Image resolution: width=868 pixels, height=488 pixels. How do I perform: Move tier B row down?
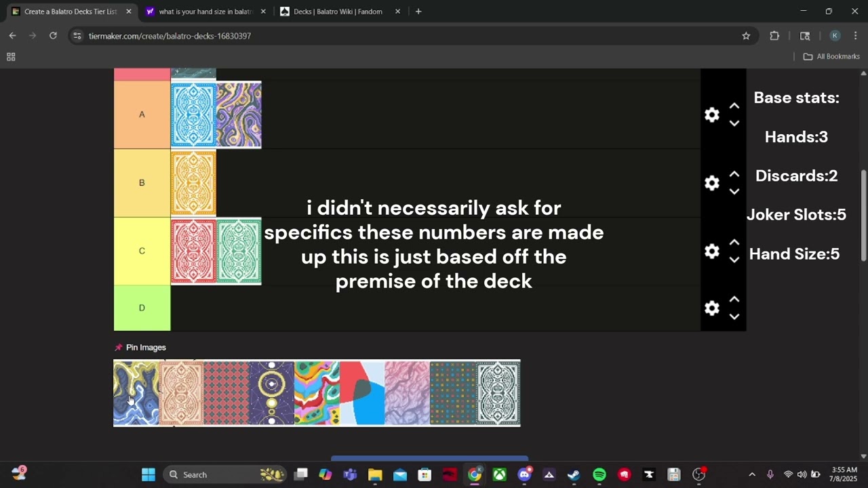pos(734,191)
